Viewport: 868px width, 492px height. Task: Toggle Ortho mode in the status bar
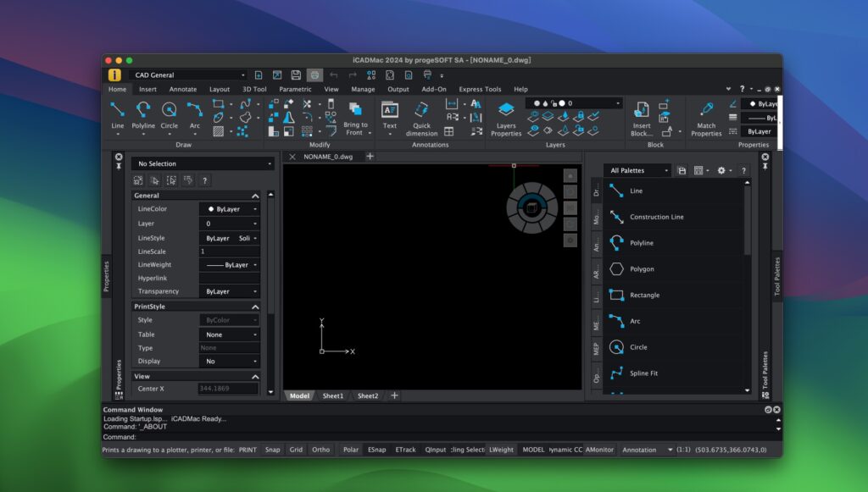(x=320, y=450)
